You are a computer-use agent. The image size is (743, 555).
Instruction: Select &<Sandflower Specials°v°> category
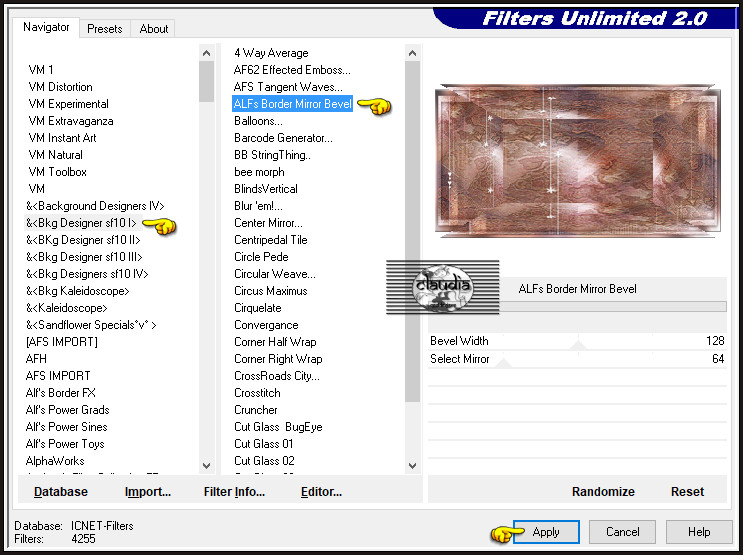91,325
